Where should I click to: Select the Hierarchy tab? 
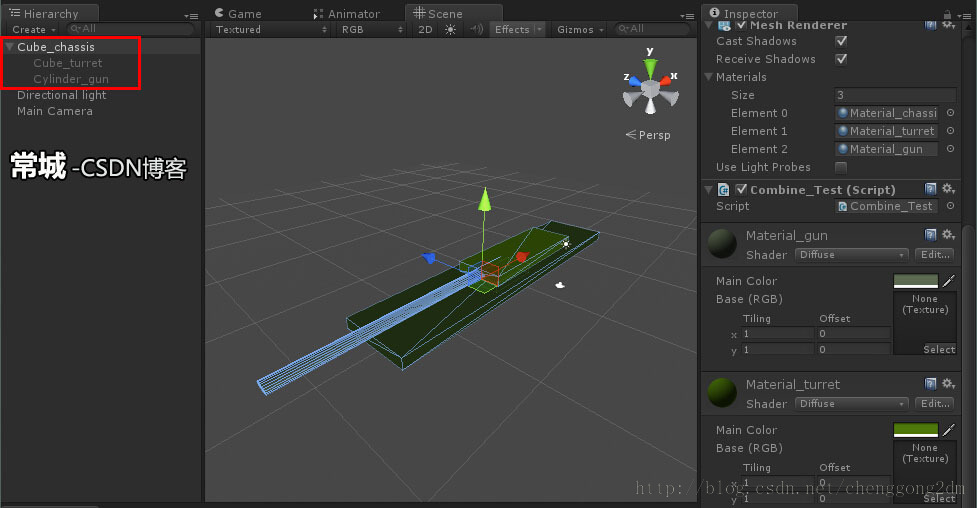(51, 14)
